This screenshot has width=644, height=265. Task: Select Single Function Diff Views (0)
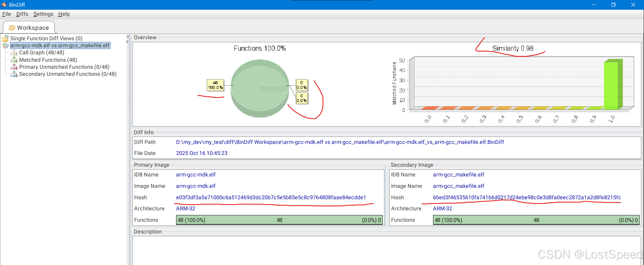46,38
